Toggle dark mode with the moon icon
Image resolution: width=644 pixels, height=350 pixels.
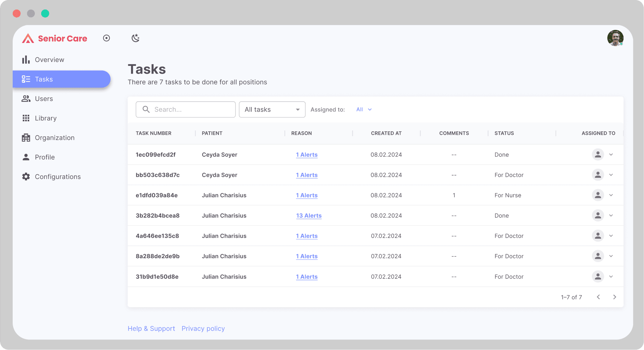point(136,38)
